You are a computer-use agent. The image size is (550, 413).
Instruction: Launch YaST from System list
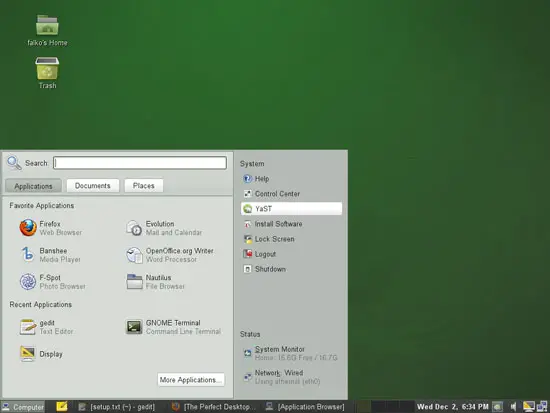coord(291,208)
